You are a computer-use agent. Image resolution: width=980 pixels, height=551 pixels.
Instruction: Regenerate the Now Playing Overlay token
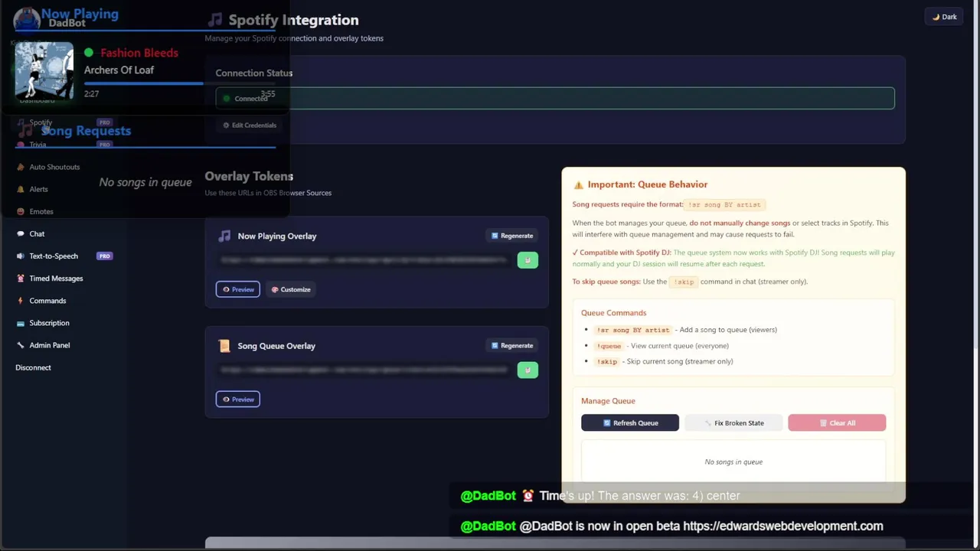point(512,236)
